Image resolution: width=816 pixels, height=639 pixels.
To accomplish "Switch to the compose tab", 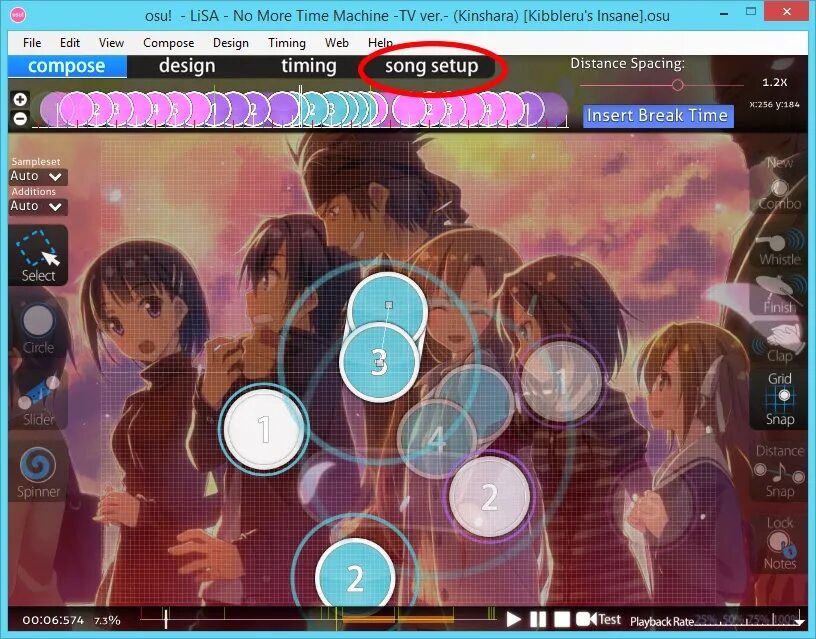I will click(67, 66).
